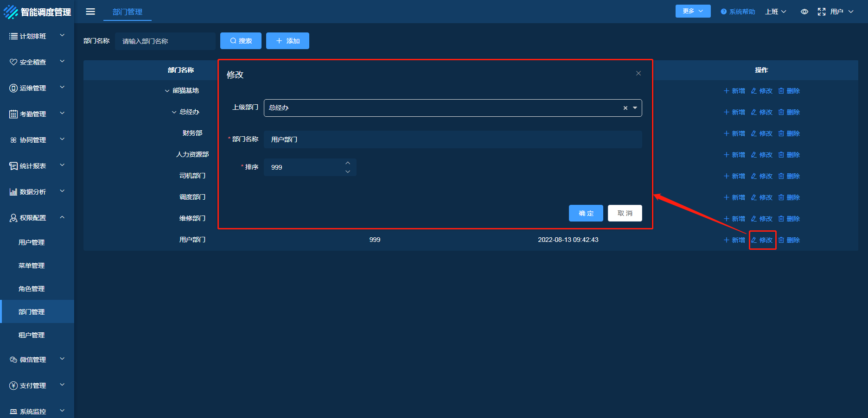The image size is (868, 418).
Task: Click the 智能调度管理 logo icon
Action: 11,12
